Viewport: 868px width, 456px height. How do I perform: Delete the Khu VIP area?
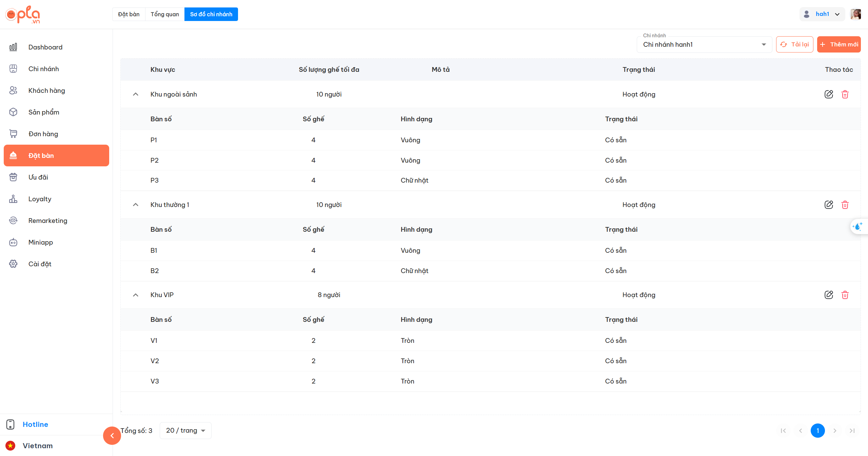click(x=845, y=295)
